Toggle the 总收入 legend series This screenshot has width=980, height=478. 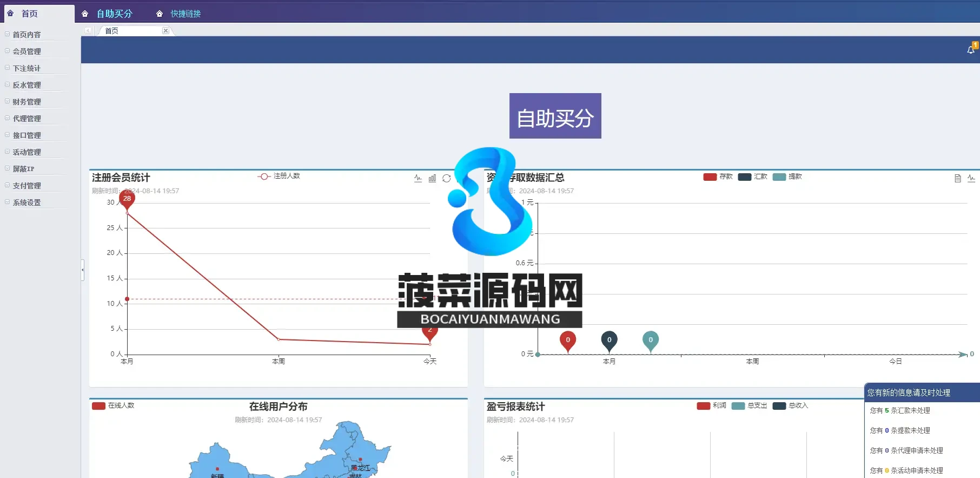pyautogui.click(x=791, y=405)
